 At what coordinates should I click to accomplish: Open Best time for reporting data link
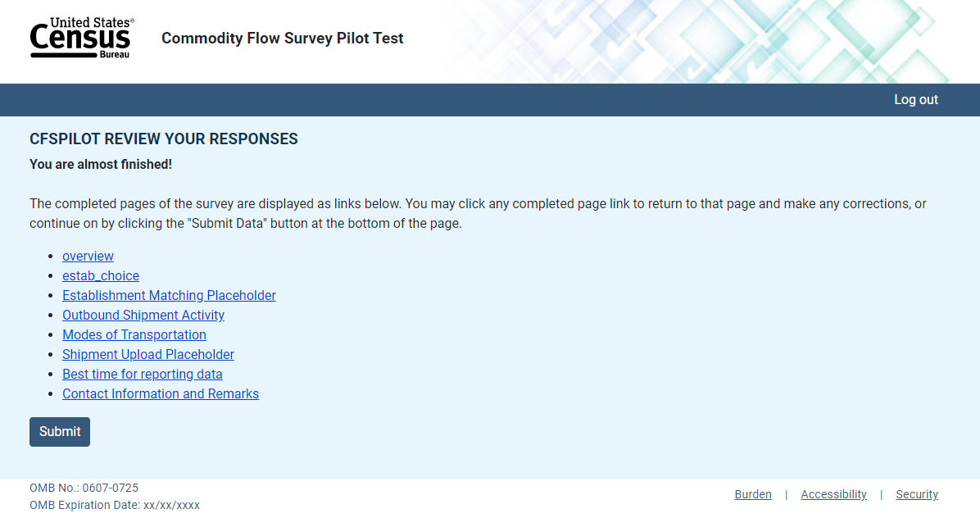point(143,375)
